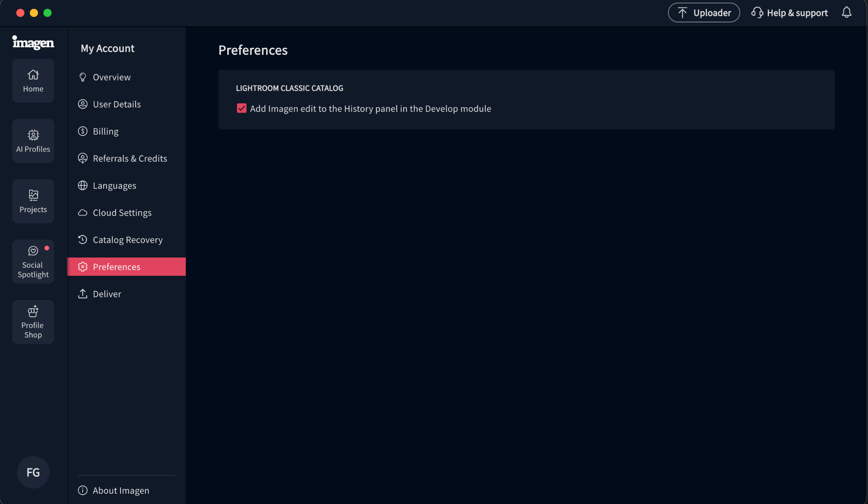Click the Preferences gear icon
868x504 pixels.
[x=83, y=267]
